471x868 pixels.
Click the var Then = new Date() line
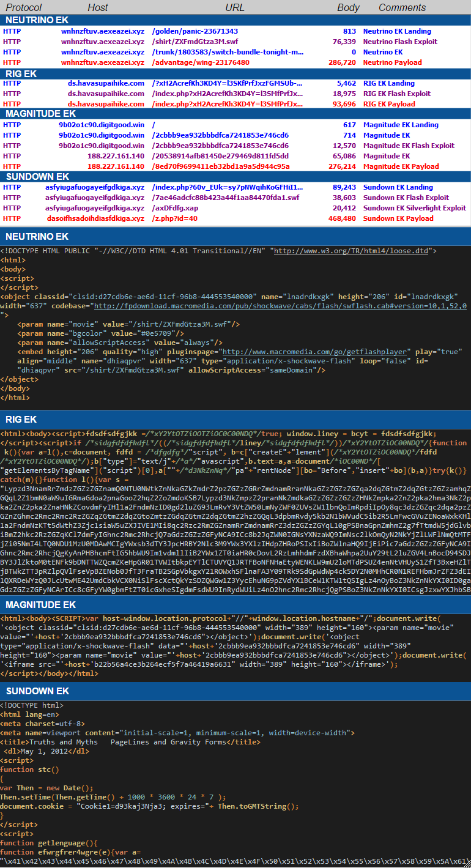point(47,788)
